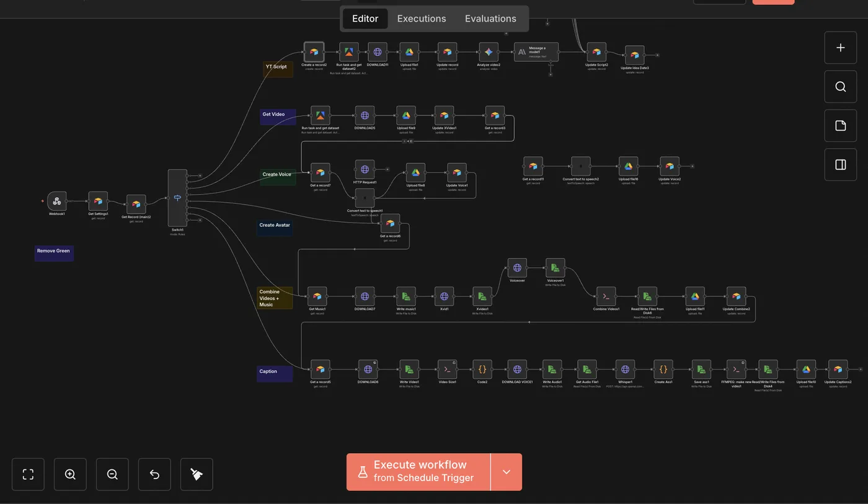Select the fit-to-view icon in bottom toolbar

coord(28,474)
